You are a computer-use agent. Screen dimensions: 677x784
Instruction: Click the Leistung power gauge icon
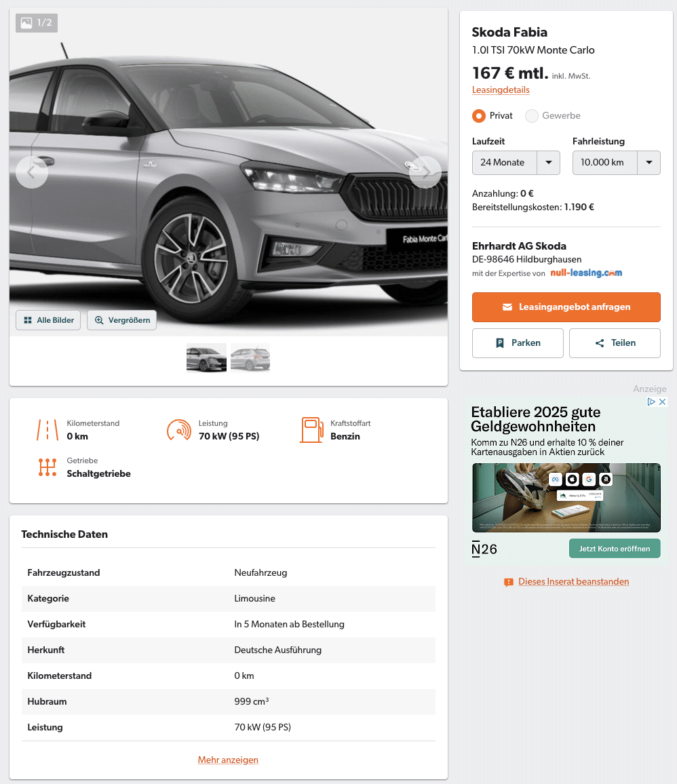tap(179, 430)
